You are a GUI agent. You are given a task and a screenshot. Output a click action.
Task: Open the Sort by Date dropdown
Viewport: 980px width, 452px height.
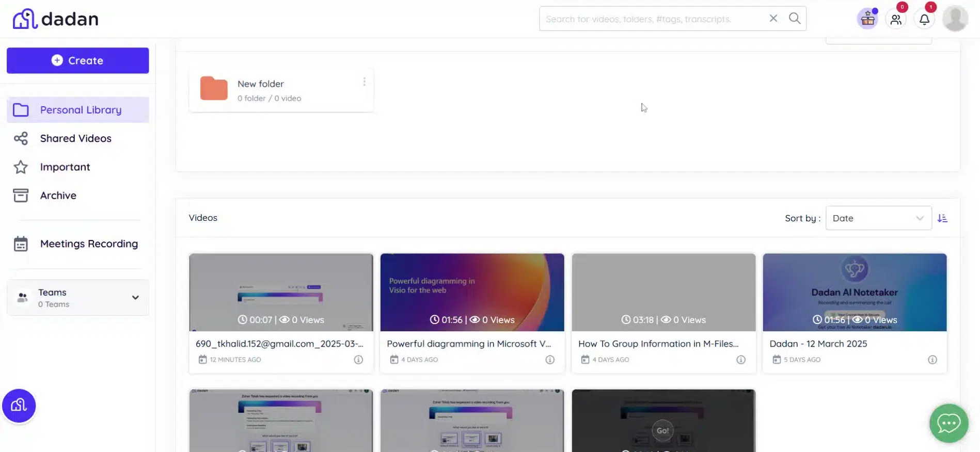[878, 218]
